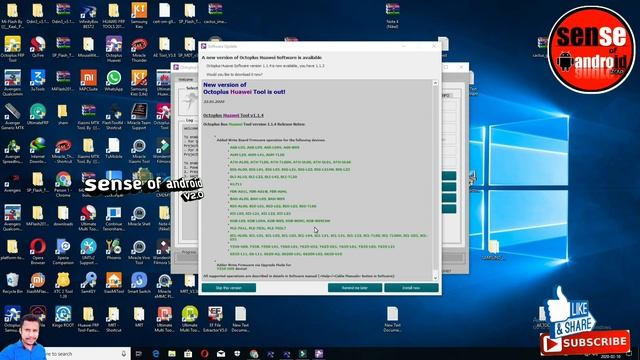Image resolution: width=640 pixels, height=360 pixels.
Task: Open the Miracle Thunder desktop shortcut
Action: 139,49
